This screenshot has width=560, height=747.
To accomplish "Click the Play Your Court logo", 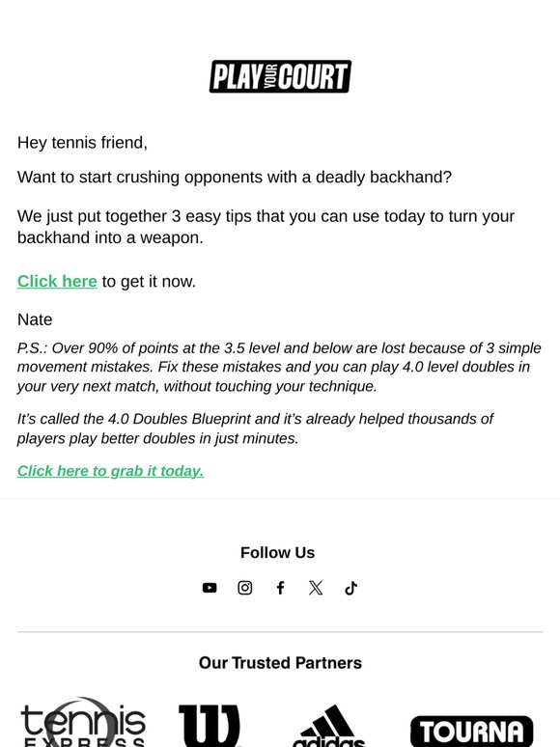I will coord(280,76).
